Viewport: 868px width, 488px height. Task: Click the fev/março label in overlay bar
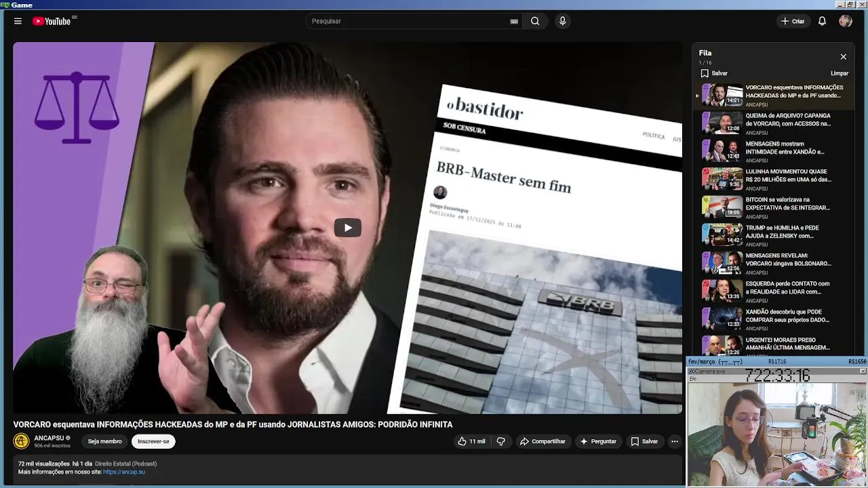click(x=715, y=362)
